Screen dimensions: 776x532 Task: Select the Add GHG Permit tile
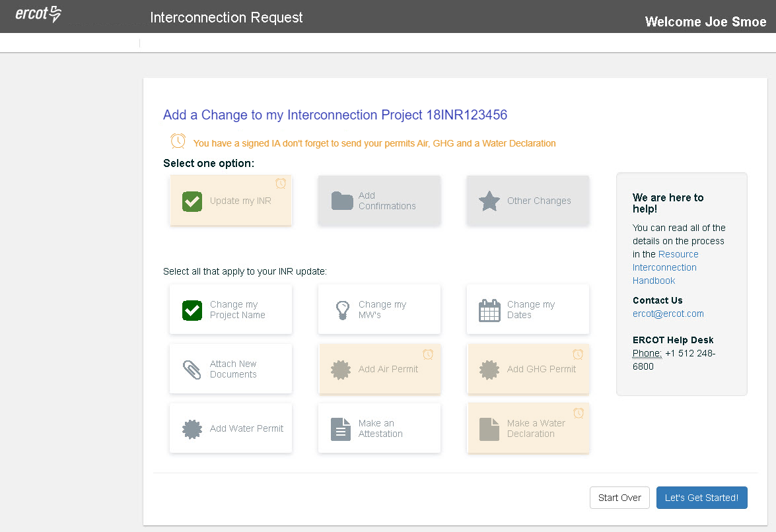tap(528, 369)
